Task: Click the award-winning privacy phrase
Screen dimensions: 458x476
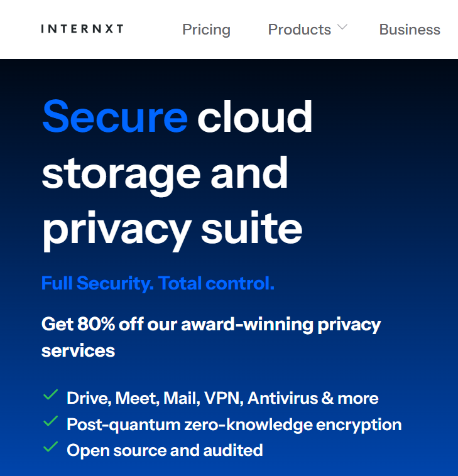Action: coord(281,325)
